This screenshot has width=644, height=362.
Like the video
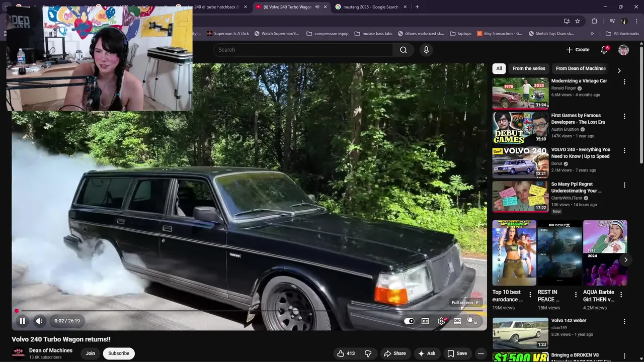pos(346,353)
